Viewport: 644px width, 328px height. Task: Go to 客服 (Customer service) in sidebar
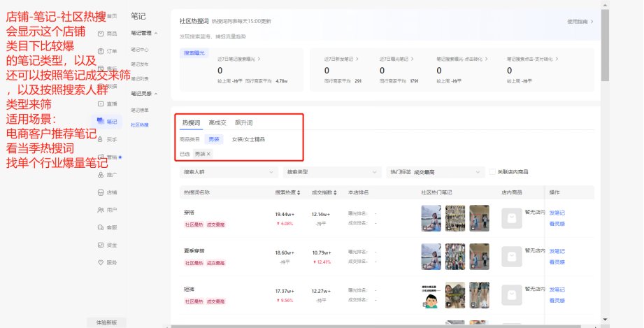(108, 227)
